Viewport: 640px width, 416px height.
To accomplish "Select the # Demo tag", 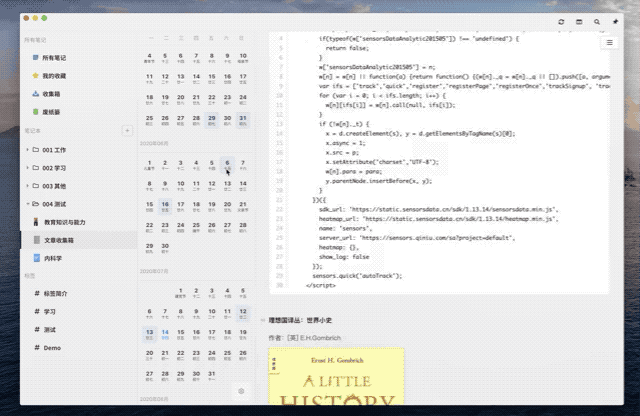I will (48, 348).
